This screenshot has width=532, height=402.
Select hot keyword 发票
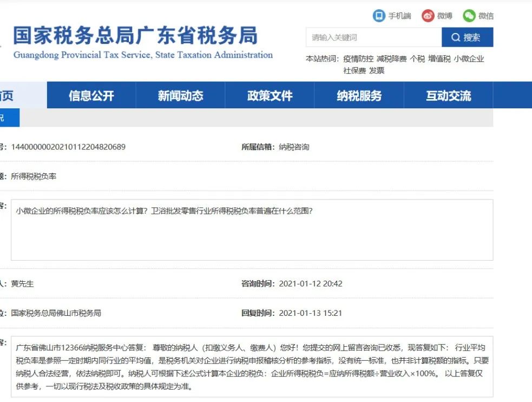(376, 70)
